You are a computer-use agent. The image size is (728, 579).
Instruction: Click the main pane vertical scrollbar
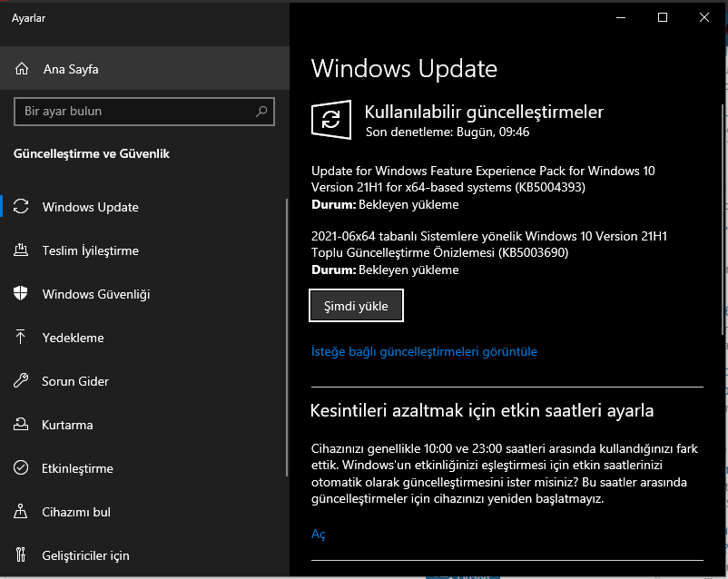click(723, 219)
